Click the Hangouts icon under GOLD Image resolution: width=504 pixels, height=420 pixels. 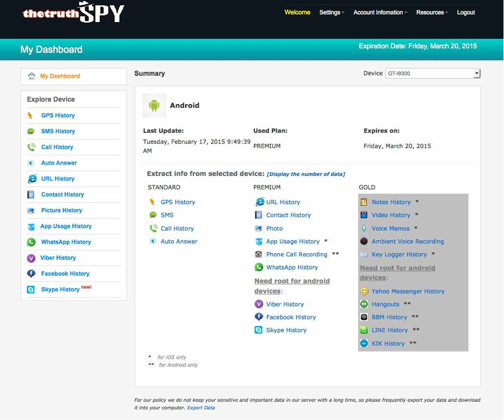(364, 304)
